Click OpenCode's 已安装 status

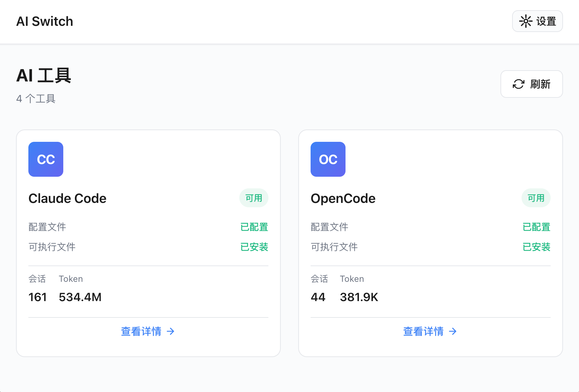pos(536,247)
